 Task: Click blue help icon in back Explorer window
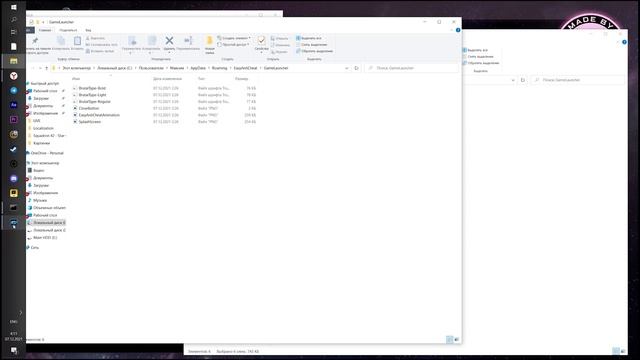[624, 42]
